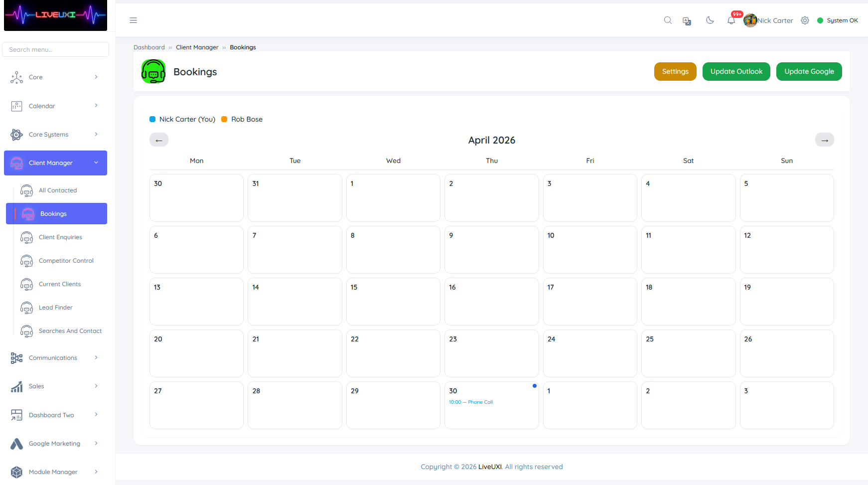
Task: Expand the Module Manager chevron
Action: pyautogui.click(x=96, y=472)
